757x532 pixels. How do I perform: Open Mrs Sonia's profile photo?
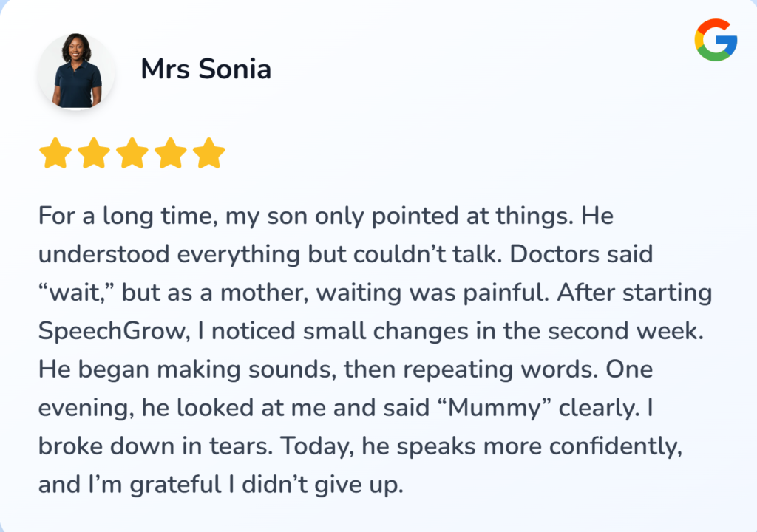[x=76, y=71]
